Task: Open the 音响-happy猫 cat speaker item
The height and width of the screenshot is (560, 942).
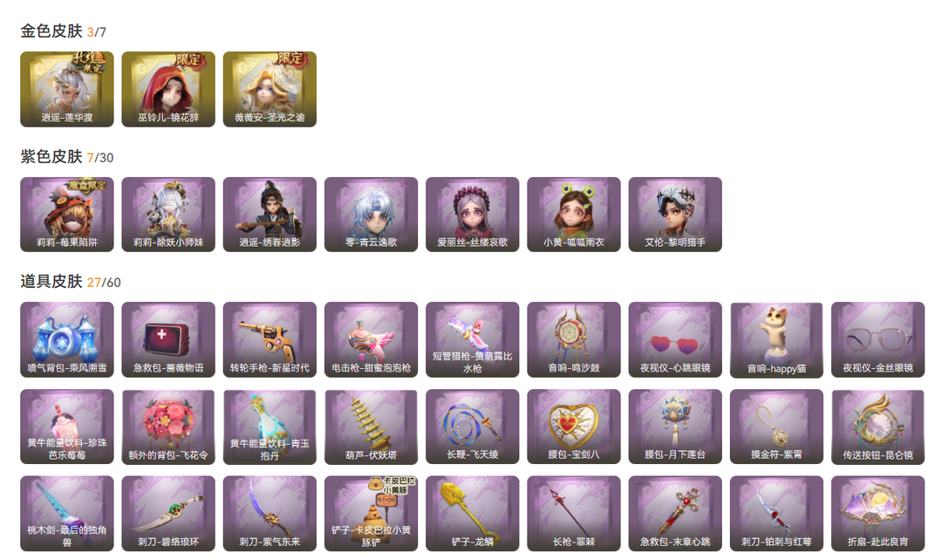Action: [777, 340]
